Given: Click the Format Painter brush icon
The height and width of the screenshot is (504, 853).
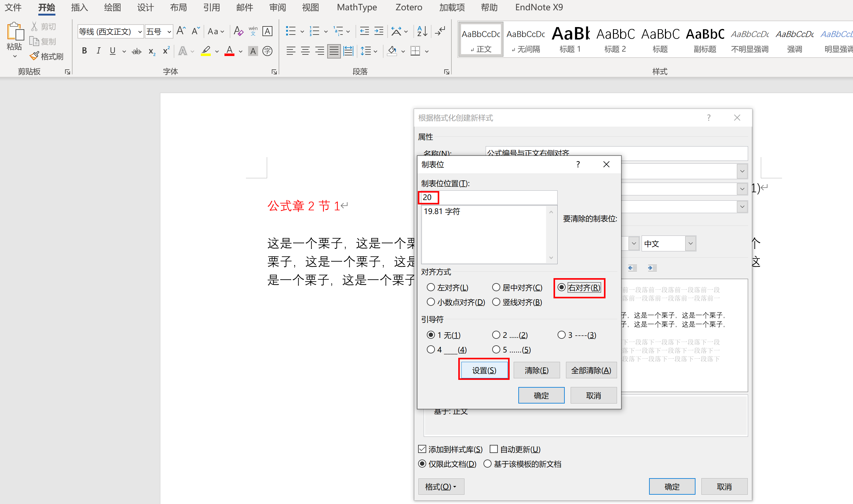Looking at the screenshot, I should pyautogui.click(x=34, y=56).
